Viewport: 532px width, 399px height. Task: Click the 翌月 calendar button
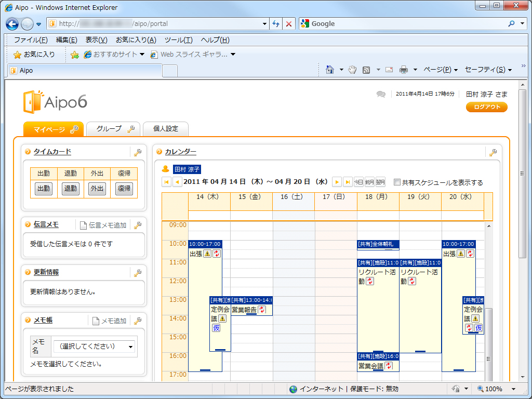pyautogui.click(x=380, y=182)
